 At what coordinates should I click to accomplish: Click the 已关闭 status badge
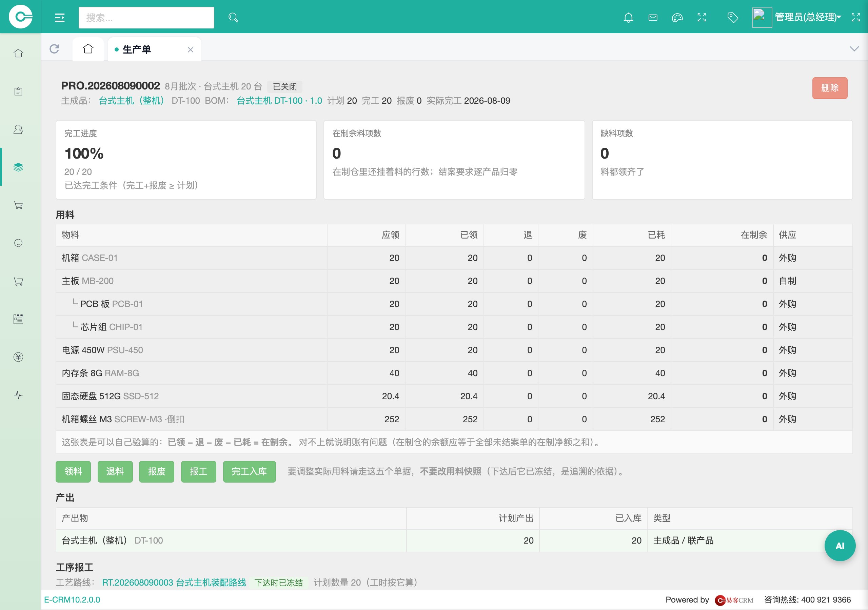coord(285,86)
